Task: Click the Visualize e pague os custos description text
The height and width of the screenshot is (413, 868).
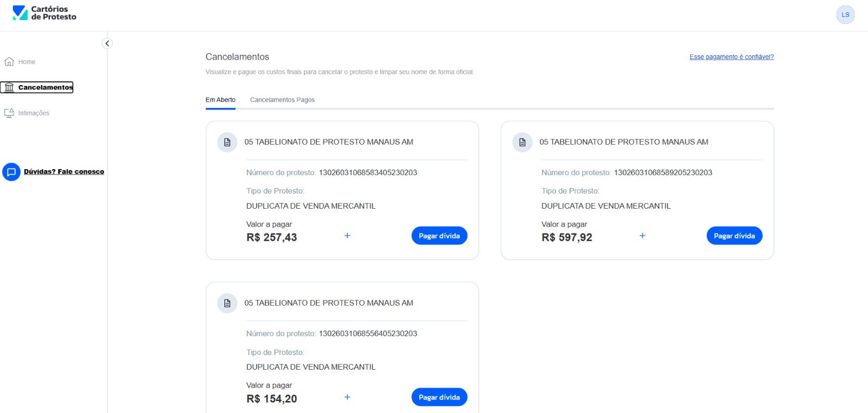Action: [340, 72]
